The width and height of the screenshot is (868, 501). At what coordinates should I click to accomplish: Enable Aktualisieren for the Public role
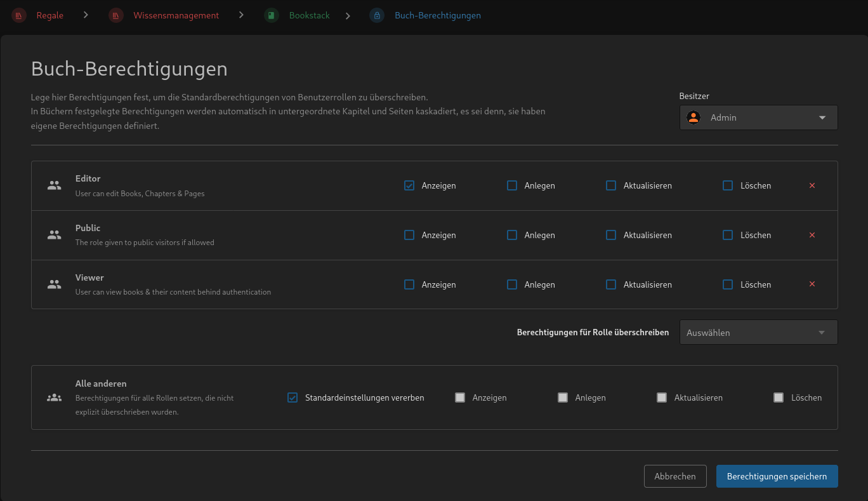coord(611,235)
